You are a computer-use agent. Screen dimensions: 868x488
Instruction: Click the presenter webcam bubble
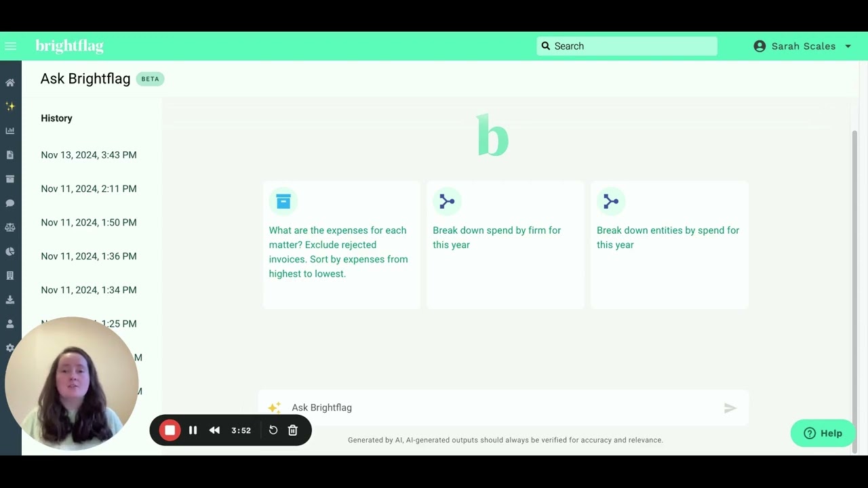71,384
